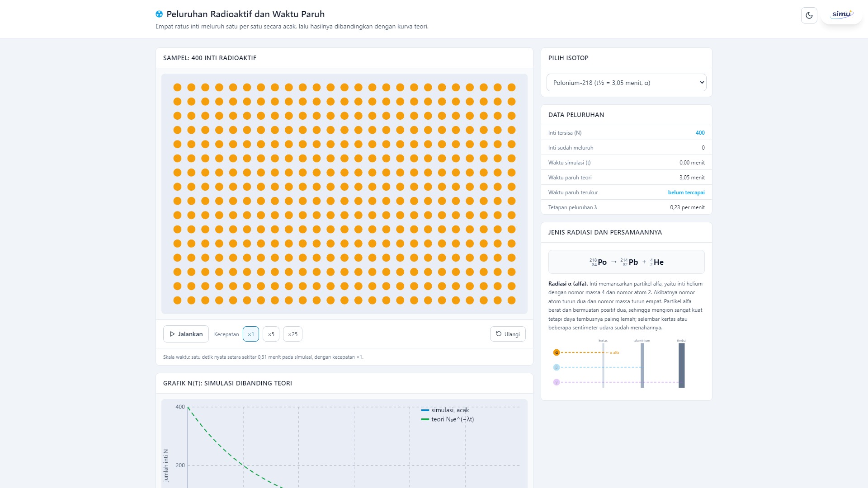Start the simulation with Jalankan

click(x=186, y=334)
